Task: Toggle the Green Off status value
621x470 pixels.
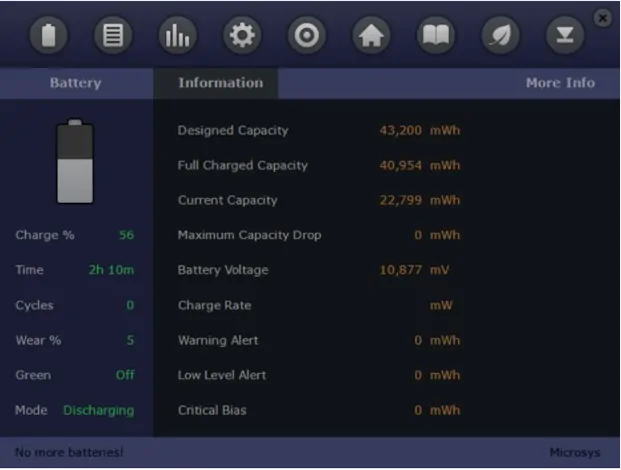Action: click(125, 375)
